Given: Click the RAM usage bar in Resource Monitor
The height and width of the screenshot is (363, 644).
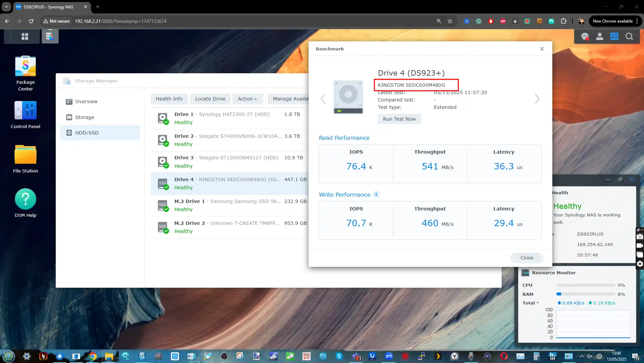Looking at the screenshot, I should click(586, 294).
